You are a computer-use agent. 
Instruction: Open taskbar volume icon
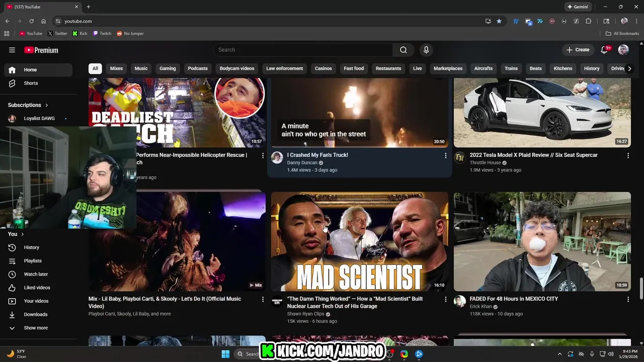[x=611, y=354]
